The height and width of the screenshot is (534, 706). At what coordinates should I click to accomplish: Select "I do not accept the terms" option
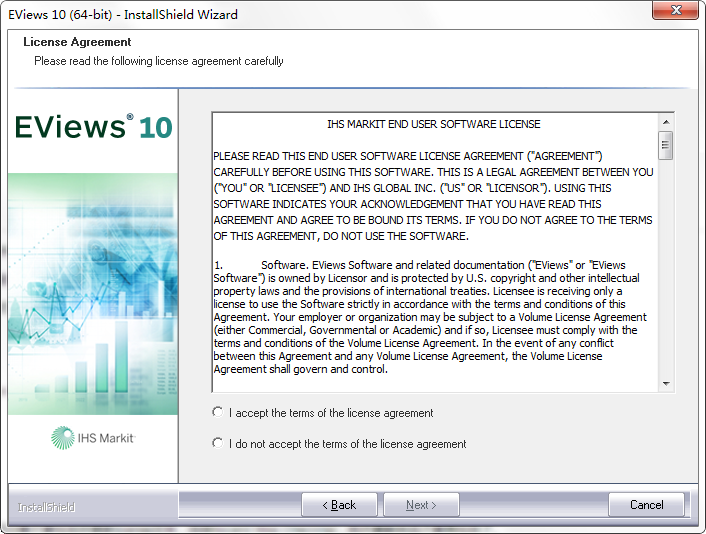217,443
